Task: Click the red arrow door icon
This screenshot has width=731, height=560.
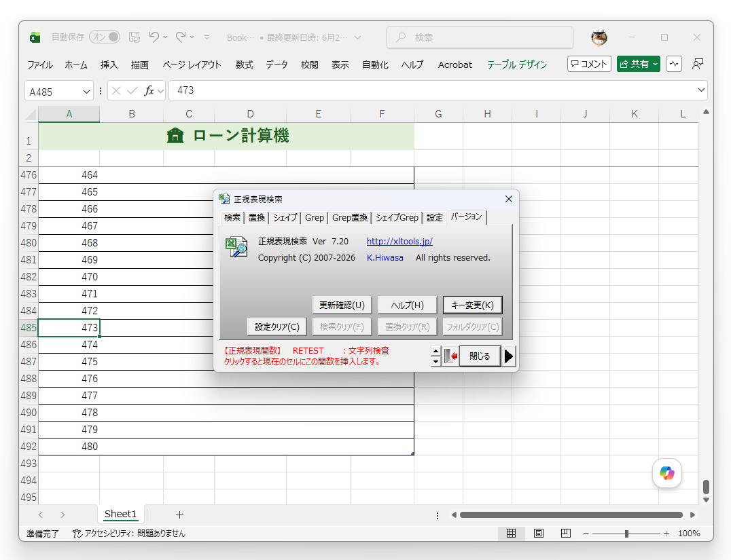Action: pyautogui.click(x=450, y=356)
